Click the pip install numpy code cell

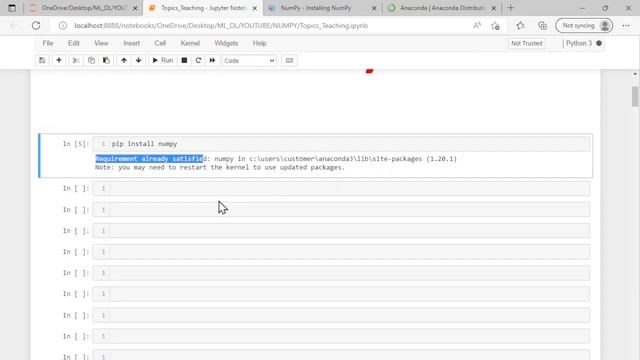point(341,144)
